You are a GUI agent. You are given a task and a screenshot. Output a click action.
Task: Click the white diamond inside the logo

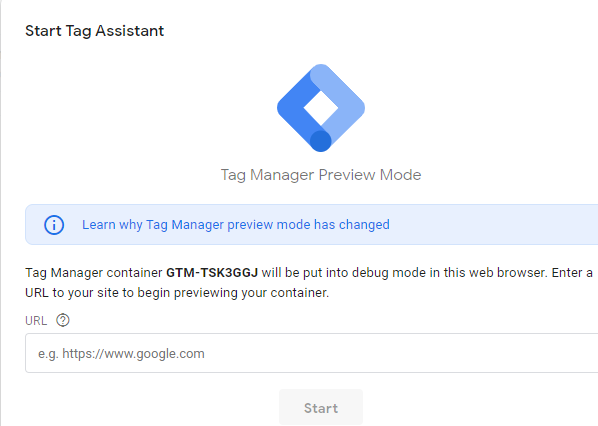pos(321,108)
